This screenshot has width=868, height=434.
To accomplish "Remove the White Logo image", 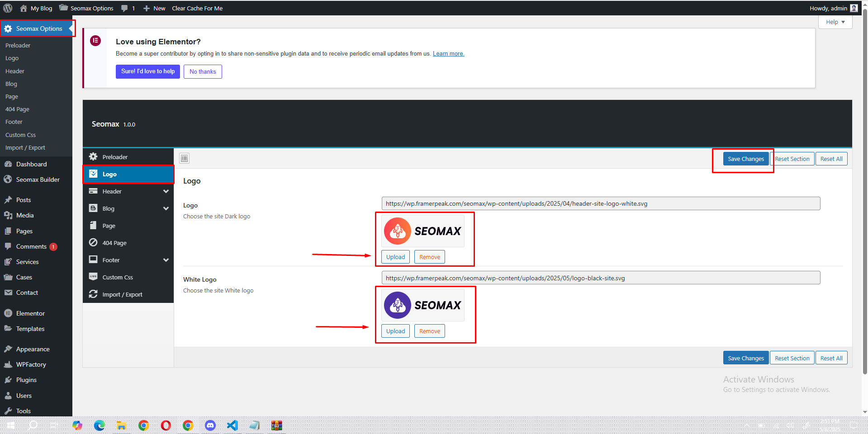I will (x=429, y=331).
